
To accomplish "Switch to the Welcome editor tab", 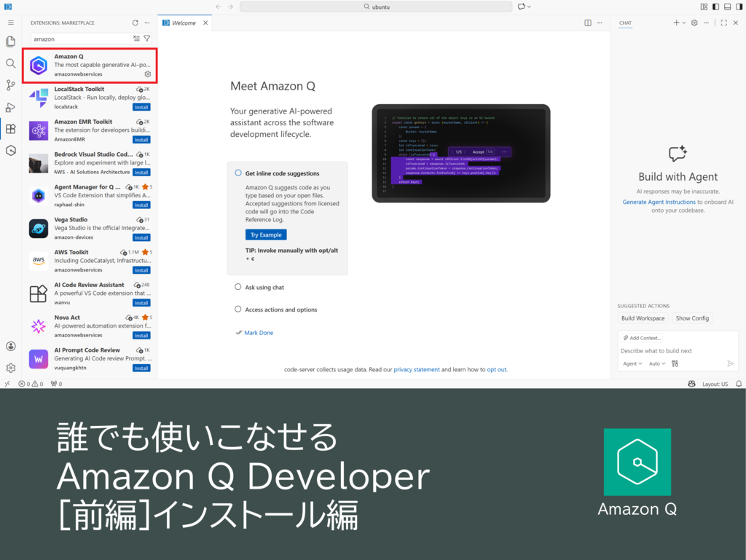I will coord(183,23).
